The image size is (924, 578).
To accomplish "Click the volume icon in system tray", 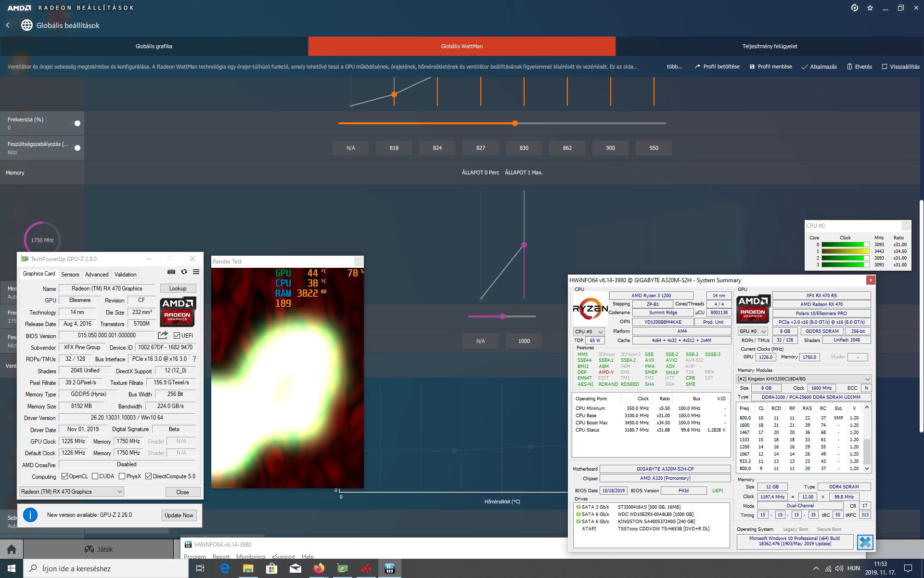I will [839, 568].
